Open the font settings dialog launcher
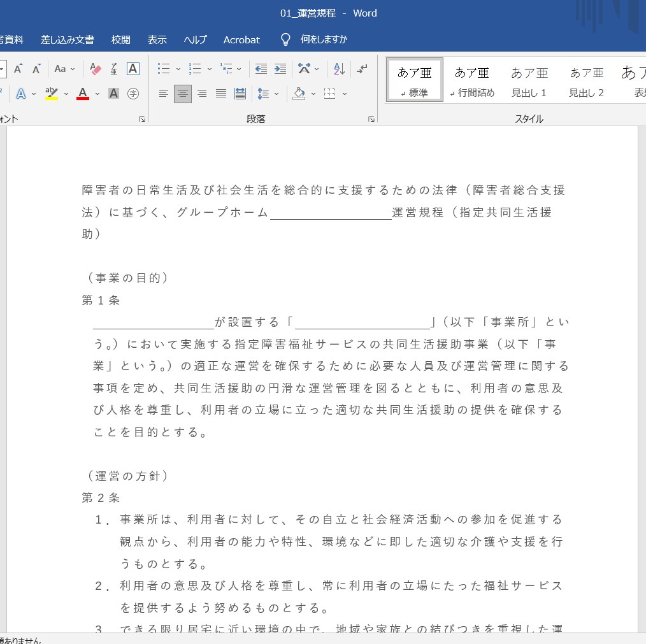646x644 pixels. (x=141, y=119)
